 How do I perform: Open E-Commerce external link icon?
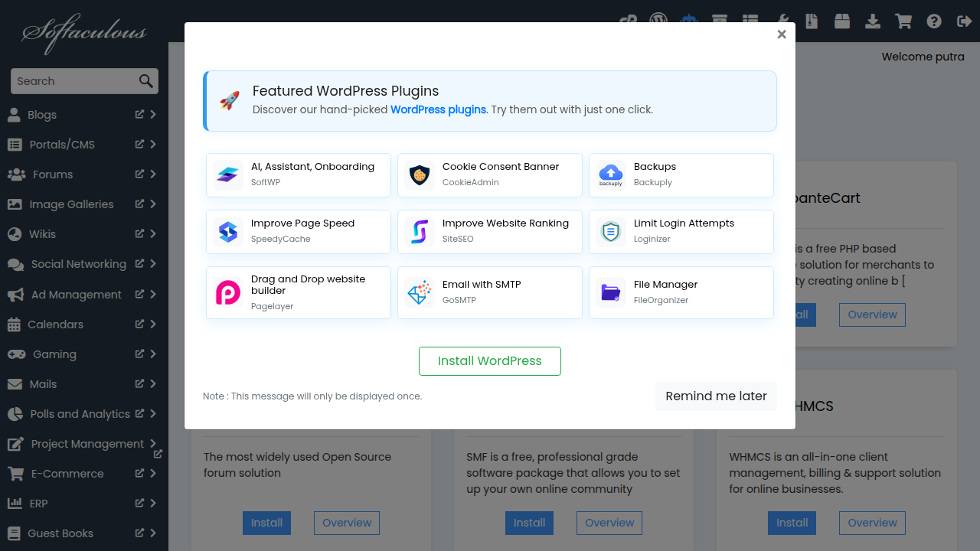click(x=139, y=473)
